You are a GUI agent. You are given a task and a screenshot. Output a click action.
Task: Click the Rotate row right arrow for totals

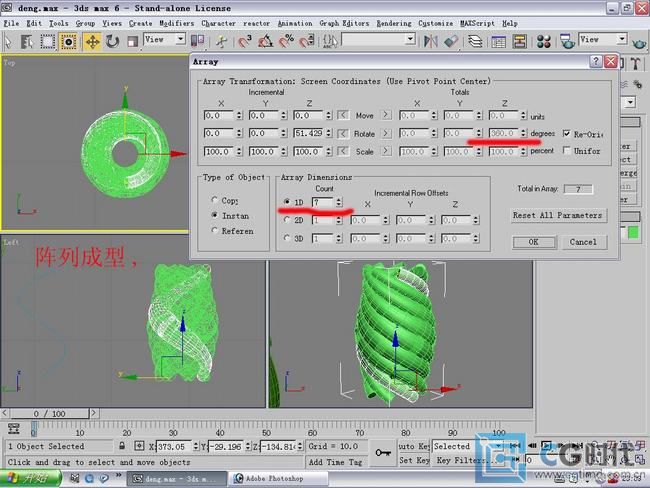pos(386,133)
